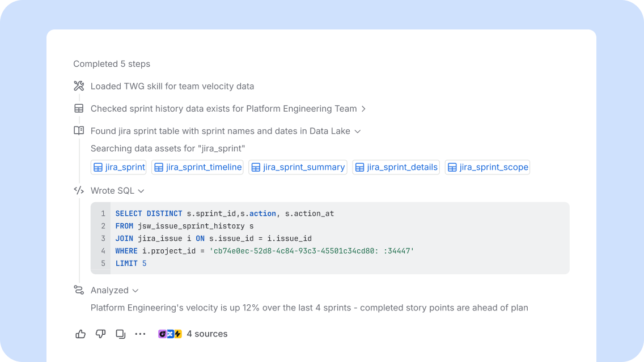
Task: Open the jira_sprint data asset
Action: 118,167
